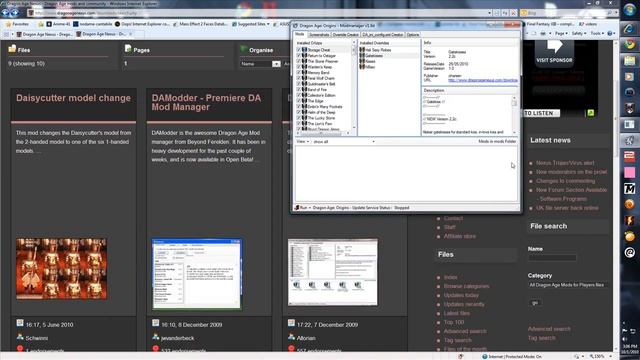Screen dimensions: 640x360
Task: Go back with the IE back arrow
Action: tap(5, 13)
